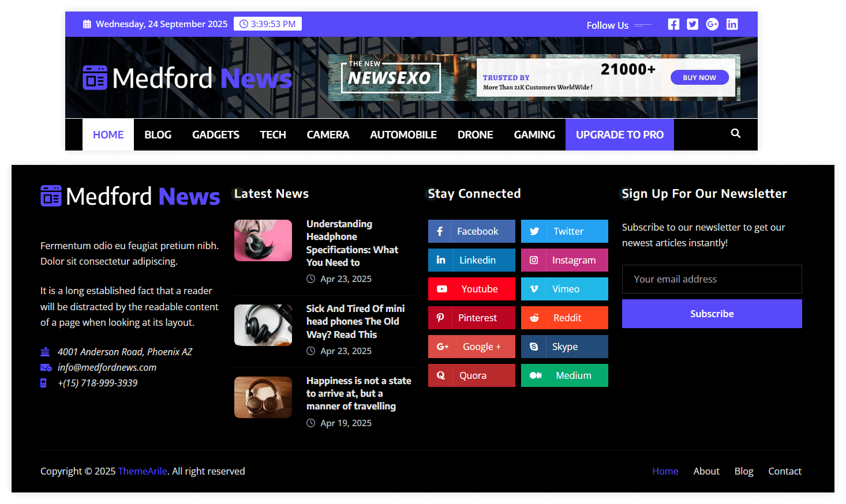Viewport: 846px width, 504px height.
Task: Open the search magnifier icon
Action: (x=735, y=134)
